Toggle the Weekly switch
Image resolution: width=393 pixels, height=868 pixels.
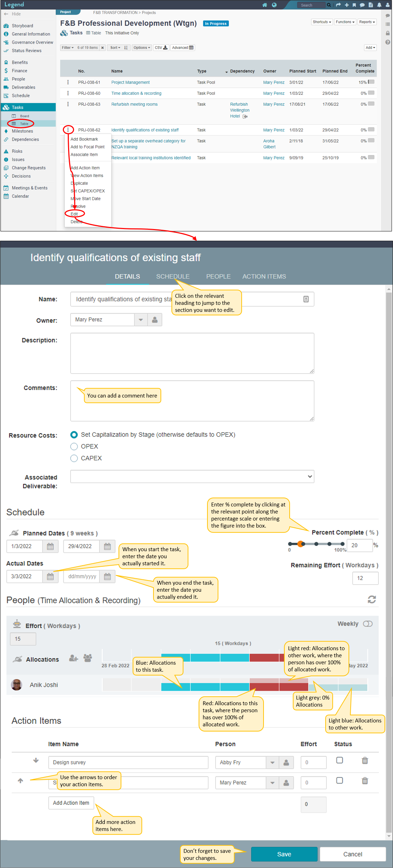tap(368, 624)
